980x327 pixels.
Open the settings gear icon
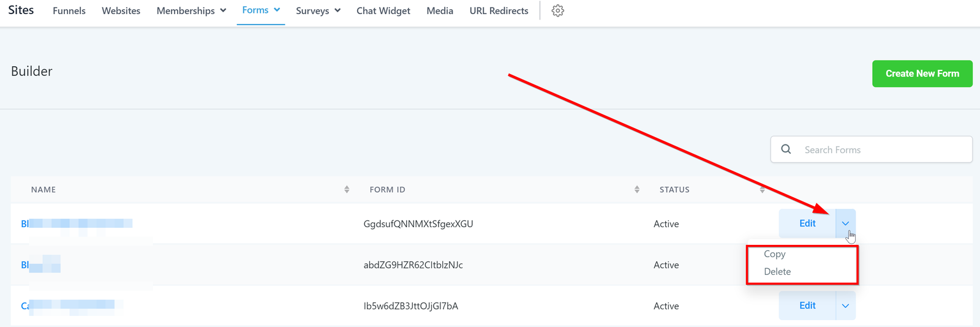click(x=557, y=11)
